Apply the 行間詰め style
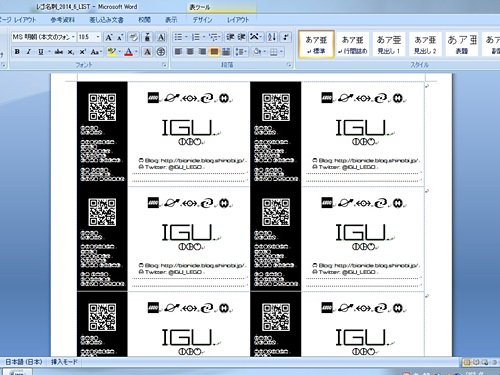Viewport: 500px width, 375px height. tap(352, 44)
